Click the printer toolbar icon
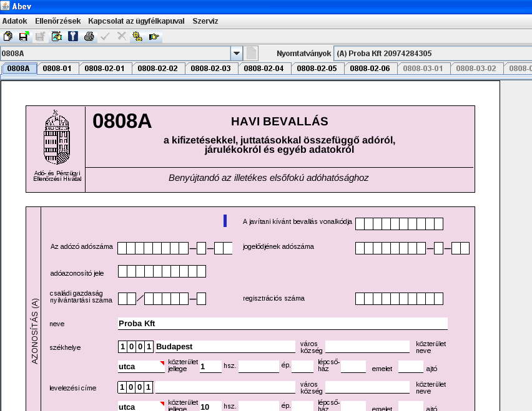The width and height of the screenshot is (532, 411). pos(89,36)
